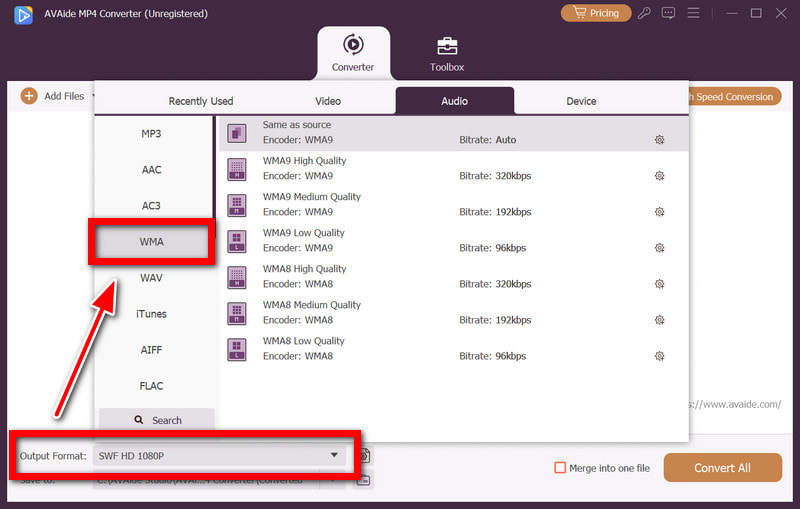Click the Search format box
This screenshot has width=800, height=509.
(x=157, y=420)
